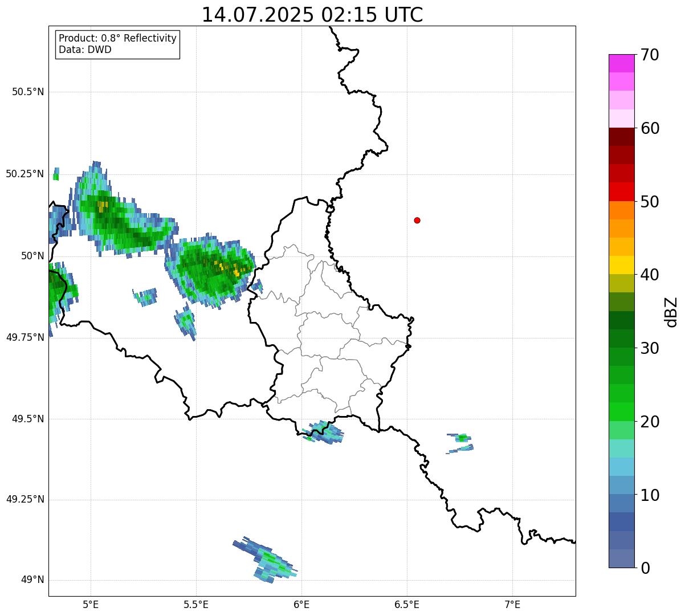Click the 49.5°N latitude label
The image size is (685, 616).
click(28, 419)
